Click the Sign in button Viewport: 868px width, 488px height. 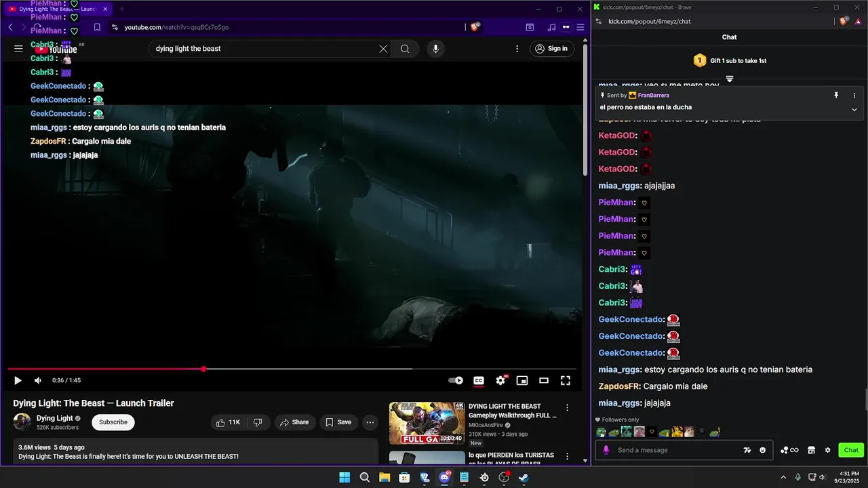(551, 49)
